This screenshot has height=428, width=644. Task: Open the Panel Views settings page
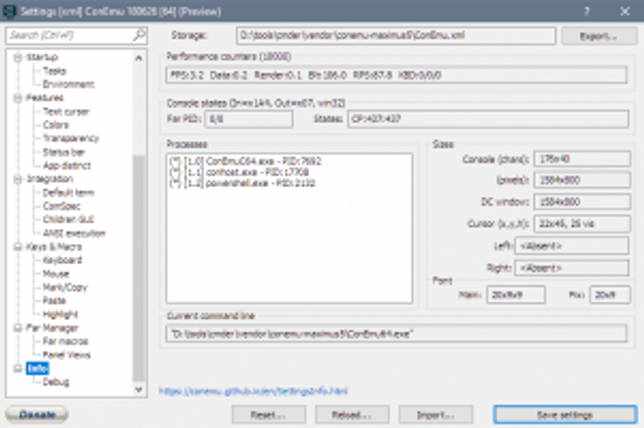point(67,355)
